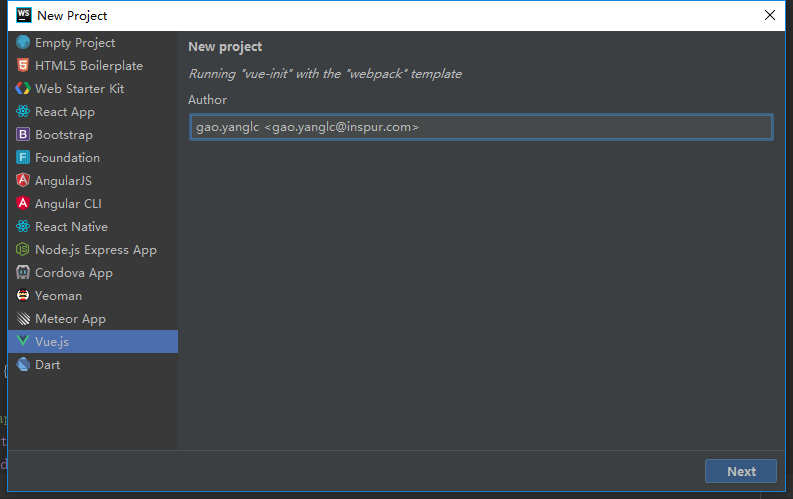Select Bootstrap project type label
The width and height of the screenshot is (793, 499).
[64, 135]
